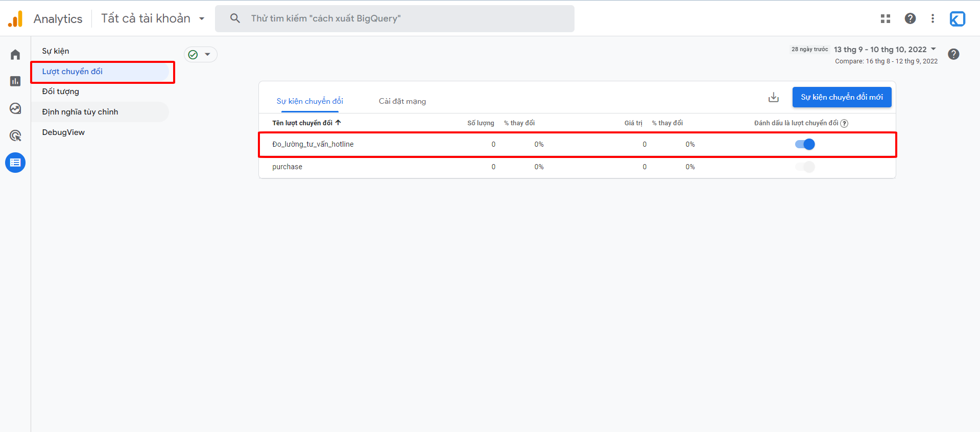The height and width of the screenshot is (432, 980).
Task: Click the search magnifier icon
Action: (235, 18)
